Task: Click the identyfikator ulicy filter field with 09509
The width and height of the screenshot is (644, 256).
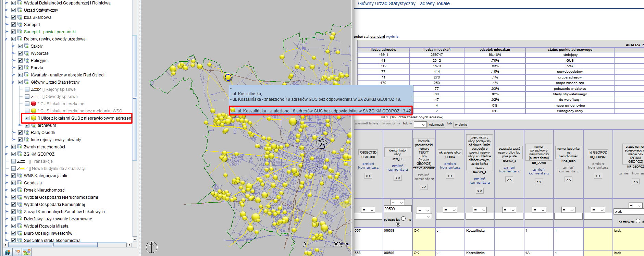Action: tap(397, 209)
